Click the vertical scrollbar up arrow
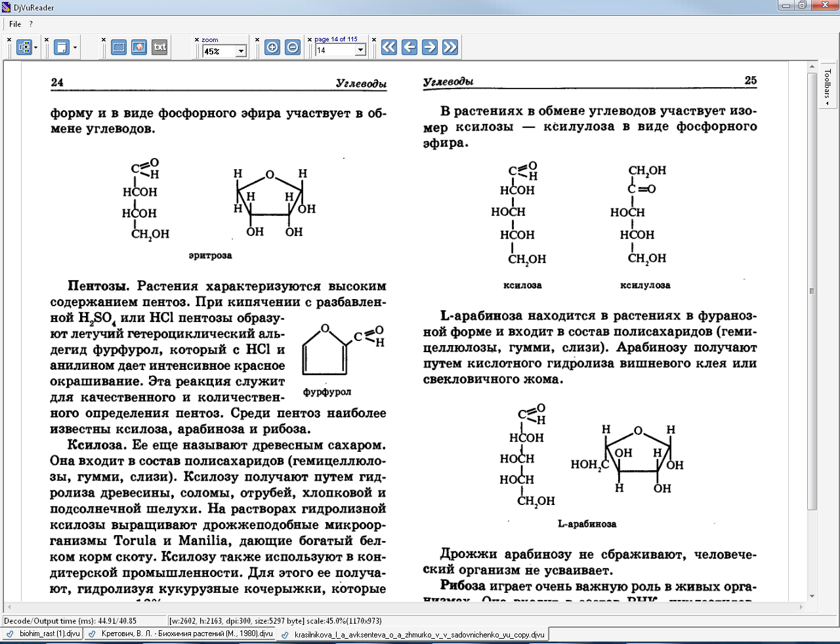 [812, 66]
